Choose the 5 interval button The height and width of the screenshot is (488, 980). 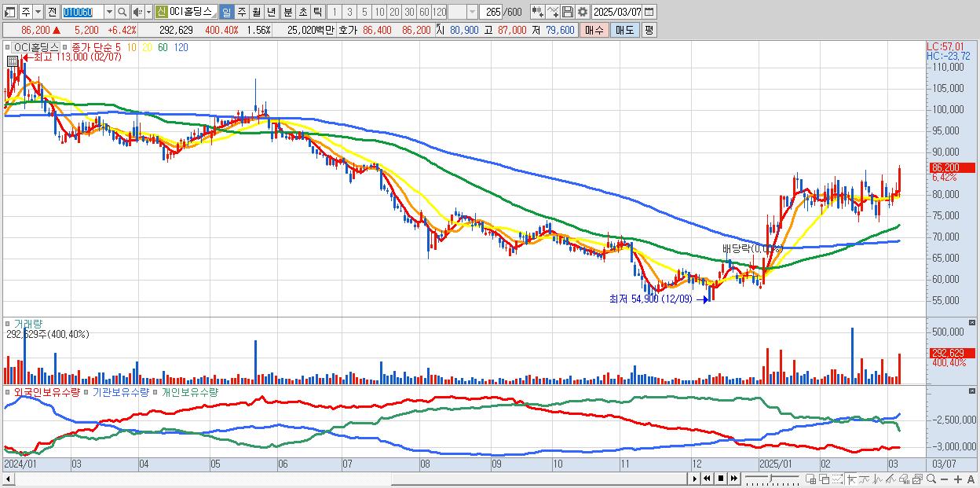pos(364,13)
